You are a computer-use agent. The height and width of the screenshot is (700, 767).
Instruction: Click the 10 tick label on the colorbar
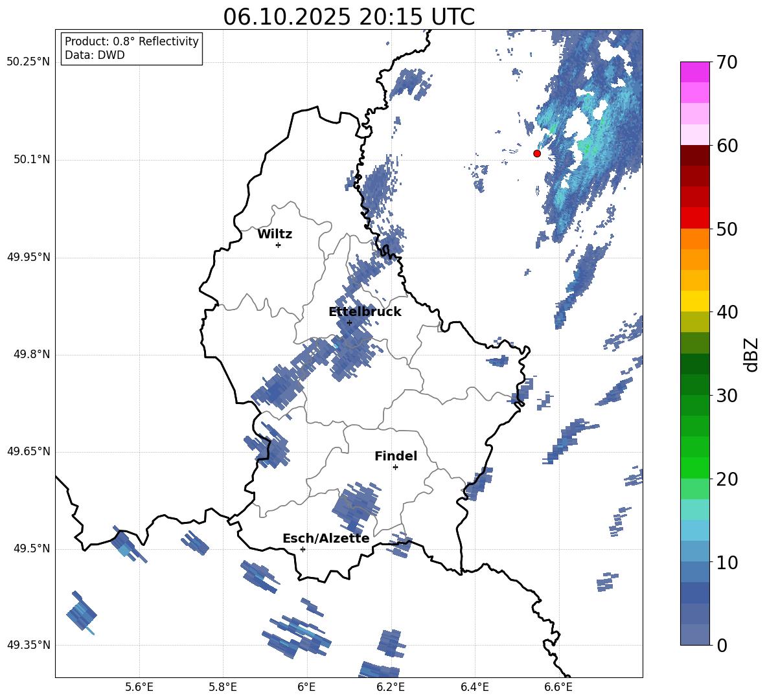coord(727,563)
